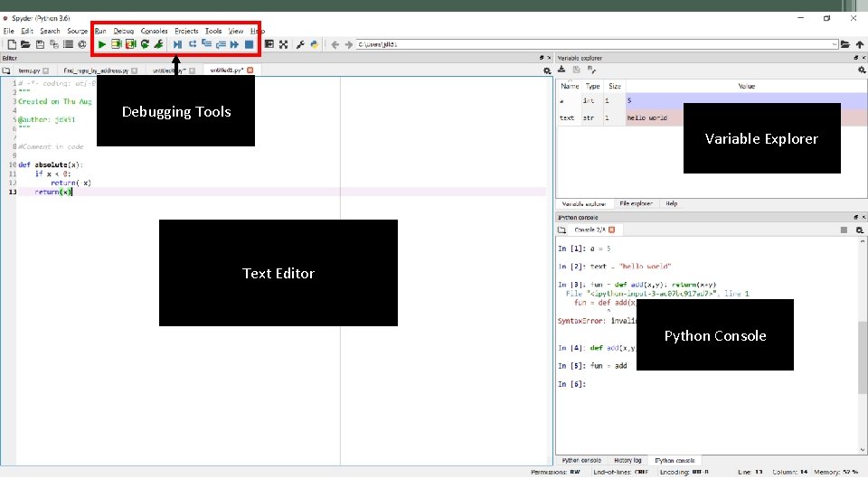Continue execution until next breakpoint

(235, 44)
